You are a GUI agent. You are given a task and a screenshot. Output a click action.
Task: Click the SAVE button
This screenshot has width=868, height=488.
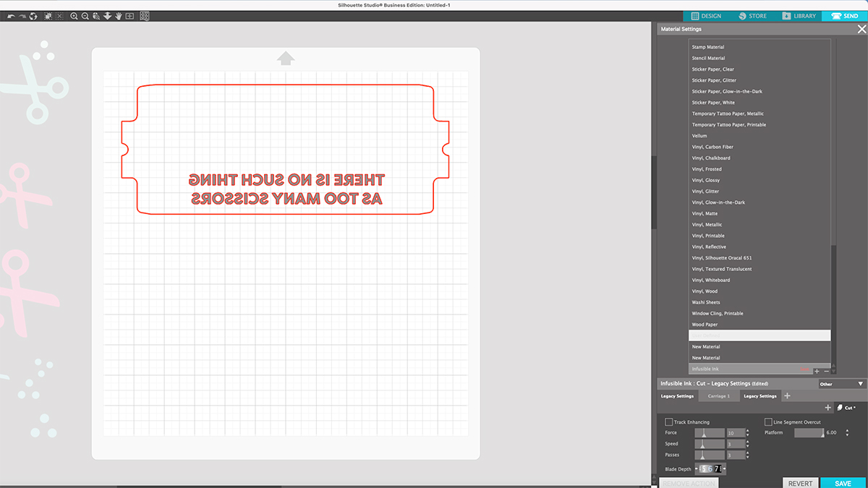[842, 483]
